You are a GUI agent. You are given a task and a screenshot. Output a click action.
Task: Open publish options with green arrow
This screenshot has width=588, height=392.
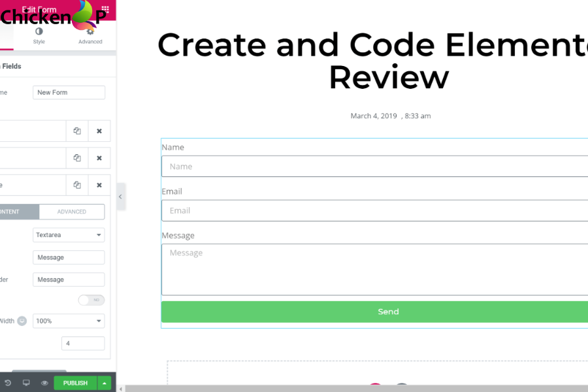pyautogui.click(x=103, y=383)
